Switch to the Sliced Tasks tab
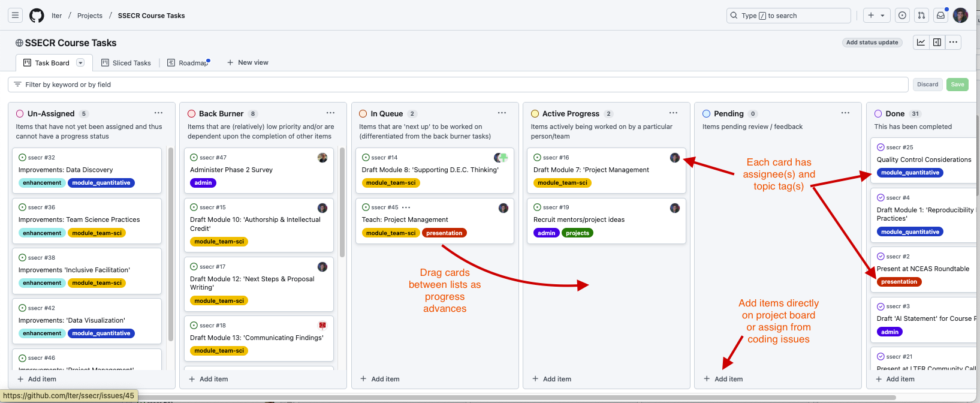This screenshot has height=403, width=980. (126, 63)
